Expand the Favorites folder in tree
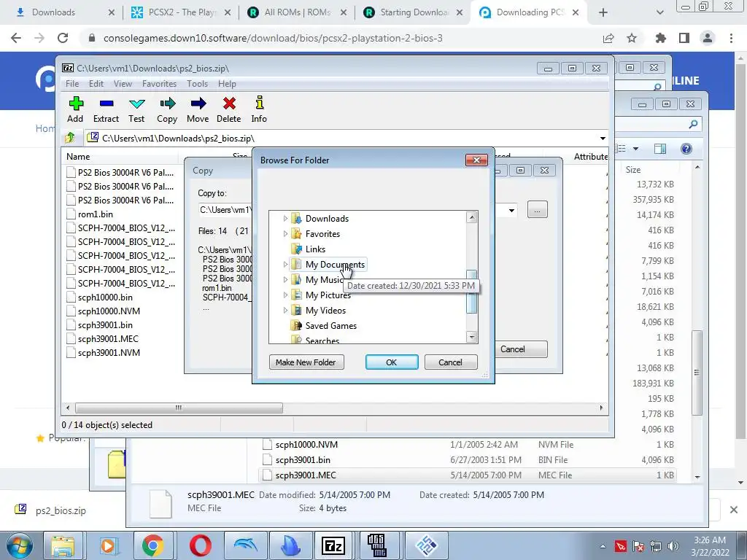This screenshot has width=747, height=560. coord(285,234)
